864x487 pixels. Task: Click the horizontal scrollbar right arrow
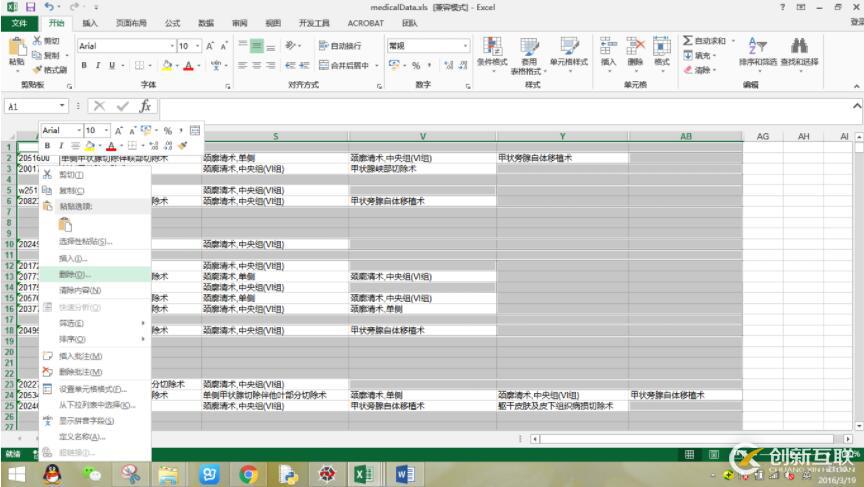pyautogui.click(x=848, y=439)
